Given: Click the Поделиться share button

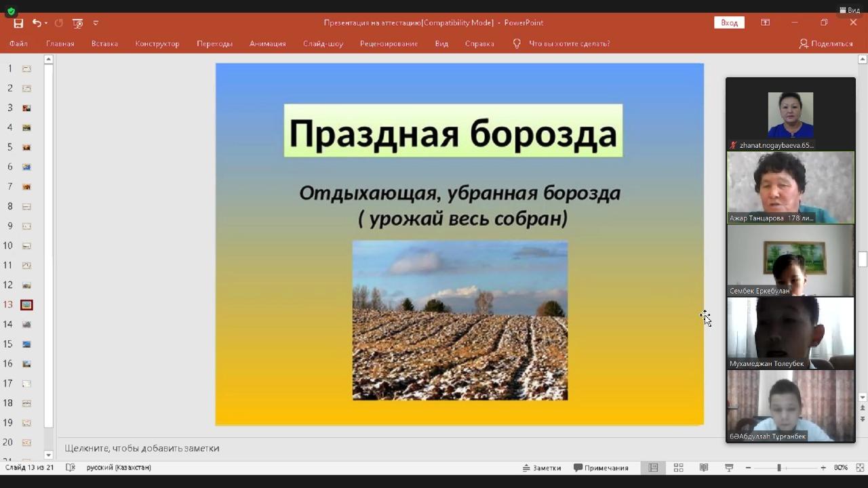Looking at the screenshot, I should point(825,43).
